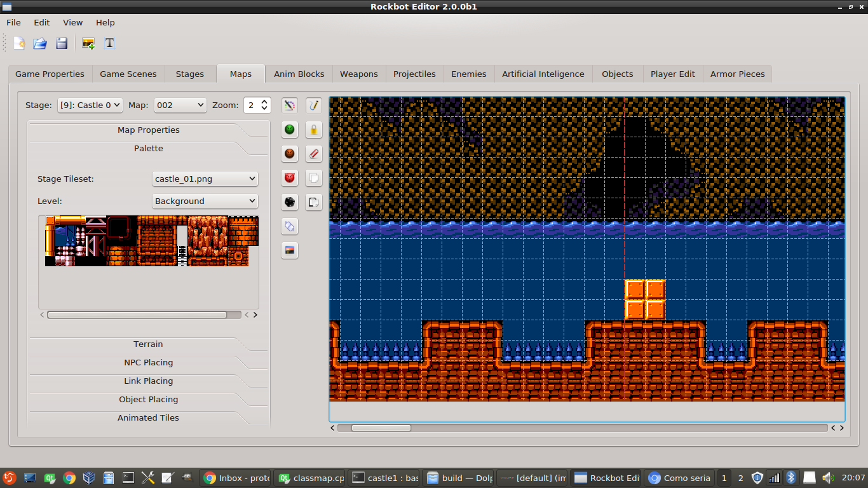Viewport: 868px width, 488px height.
Task: Switch to workspace 2 in the pager
Action: [740, 478]
